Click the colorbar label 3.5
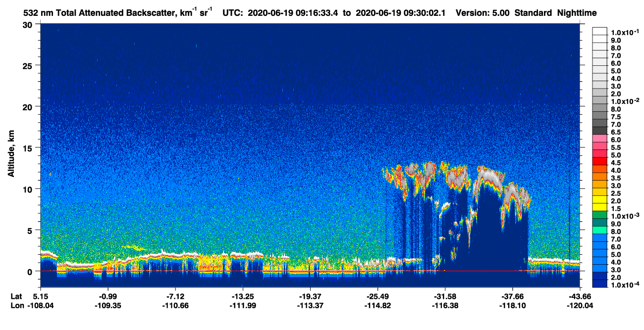Viewport: 644px width, 330px height. (616, 178)
